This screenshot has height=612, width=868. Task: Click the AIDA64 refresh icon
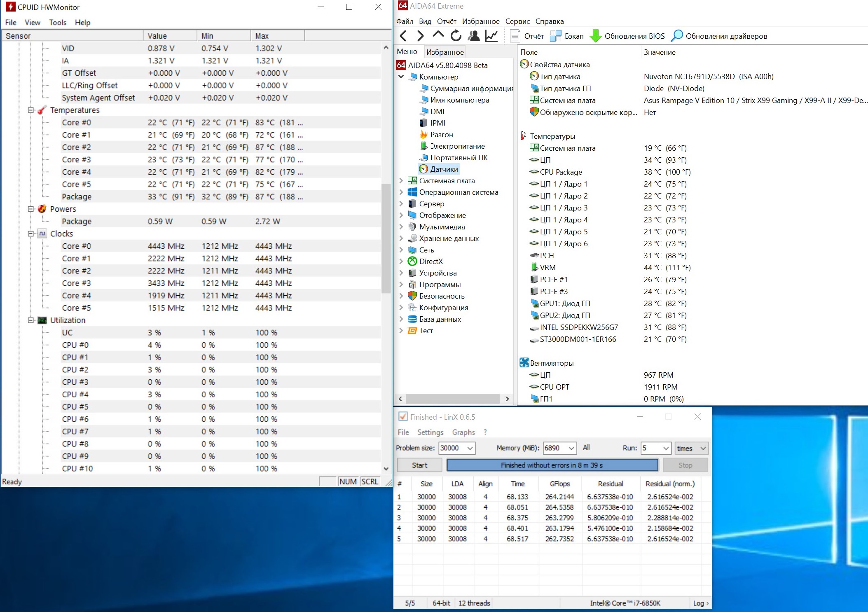456,36
